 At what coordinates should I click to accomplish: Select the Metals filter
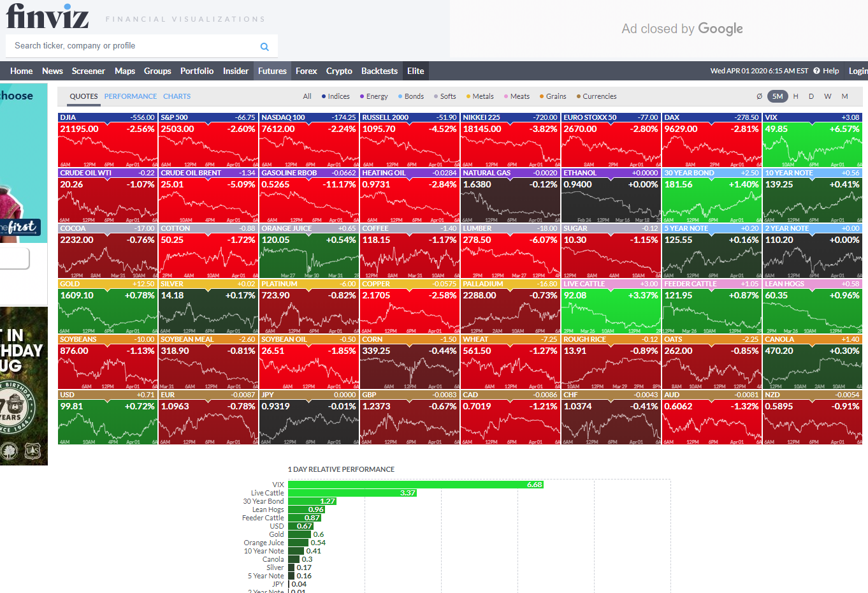pos(480,97)
